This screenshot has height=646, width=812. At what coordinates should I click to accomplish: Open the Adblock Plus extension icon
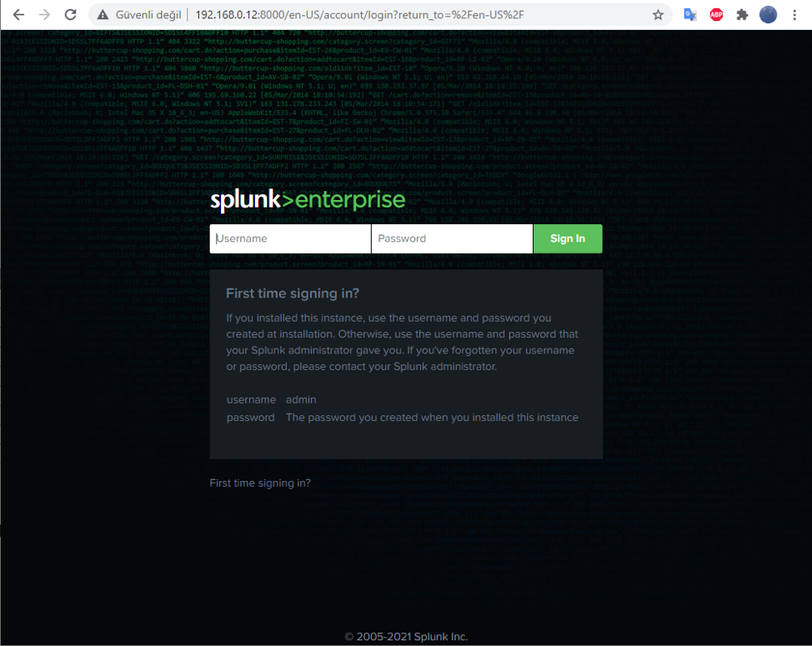pyautogui.click(x=716, y=15)
